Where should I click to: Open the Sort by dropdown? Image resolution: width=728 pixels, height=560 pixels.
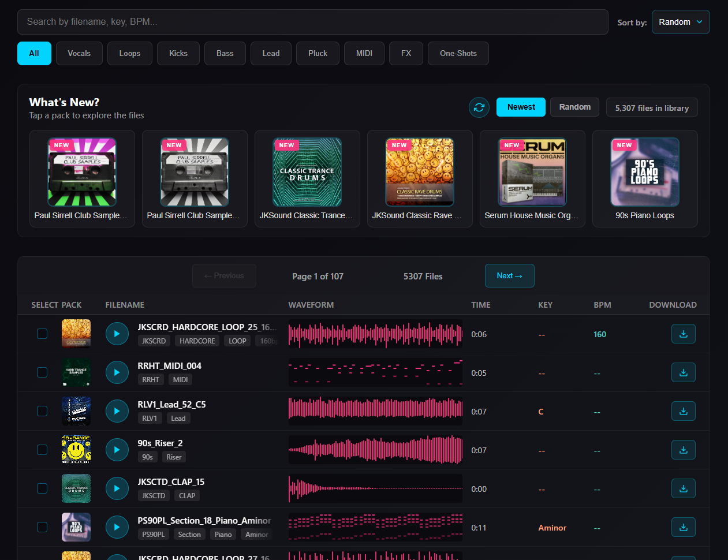click(681, 21)
